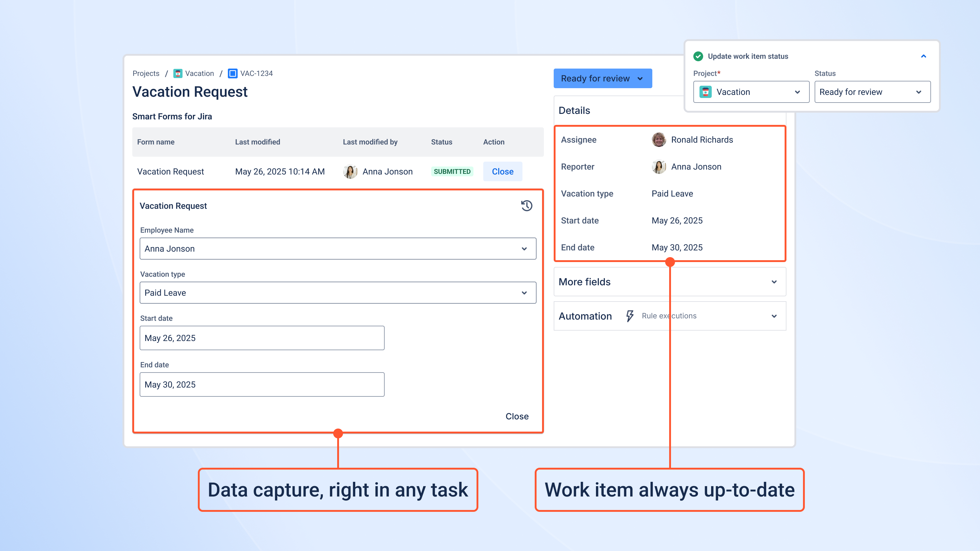The image size is (980, 551).
Task: Click the End date field in the form
Action: pyautogui.click(x=262, y=384)
